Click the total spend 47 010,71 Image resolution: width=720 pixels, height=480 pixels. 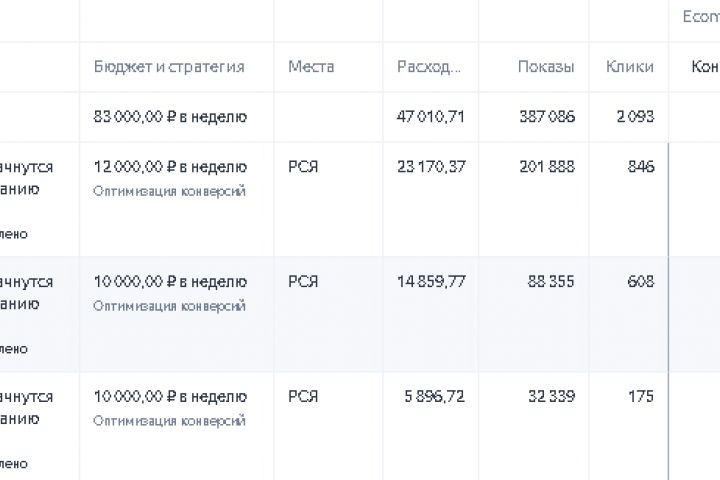tap(430, 116)
